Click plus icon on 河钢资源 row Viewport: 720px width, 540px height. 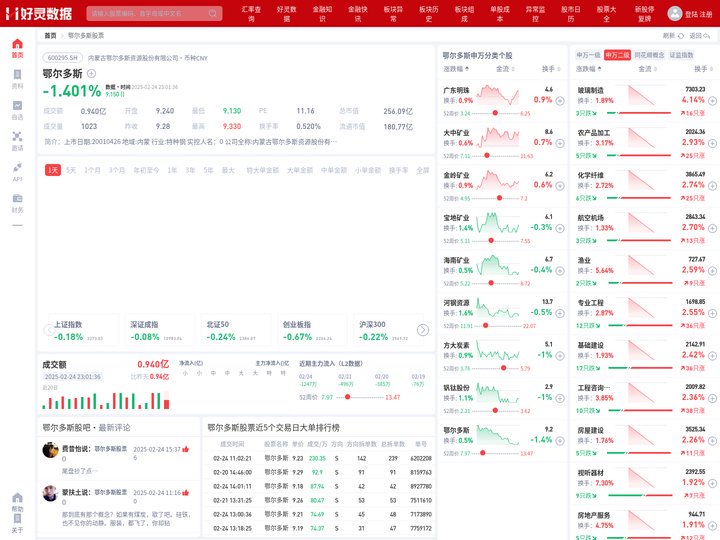(x=560, y=313)
